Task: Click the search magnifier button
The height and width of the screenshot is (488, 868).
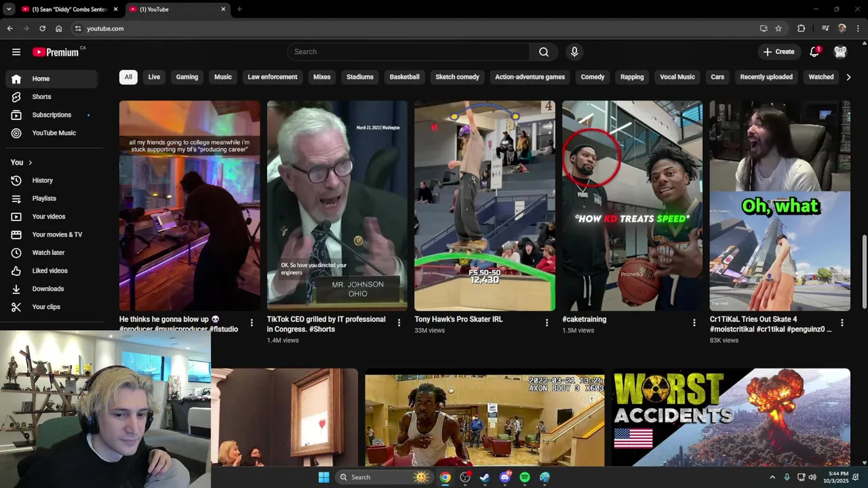Action: pos(544,52)
